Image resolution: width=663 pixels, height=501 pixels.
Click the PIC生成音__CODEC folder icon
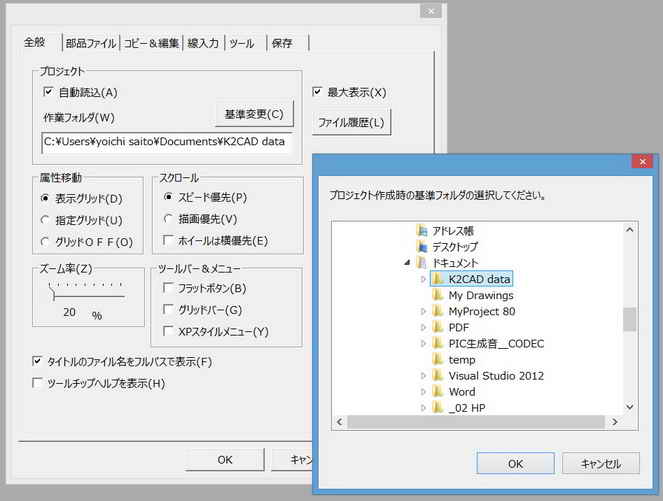[x=438, y=343]
